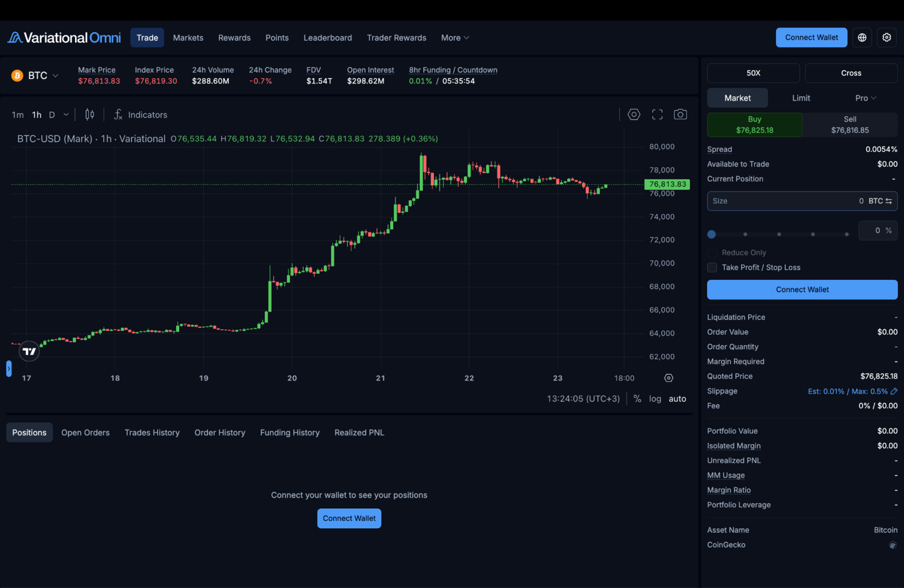This screenshot has width=904, height=588.
Task: Open the Indicators fx icon
Action: click(118, 115)
